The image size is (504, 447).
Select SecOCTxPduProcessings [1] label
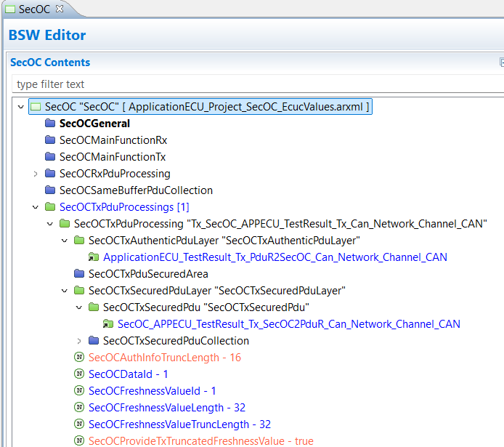(124, 207)
